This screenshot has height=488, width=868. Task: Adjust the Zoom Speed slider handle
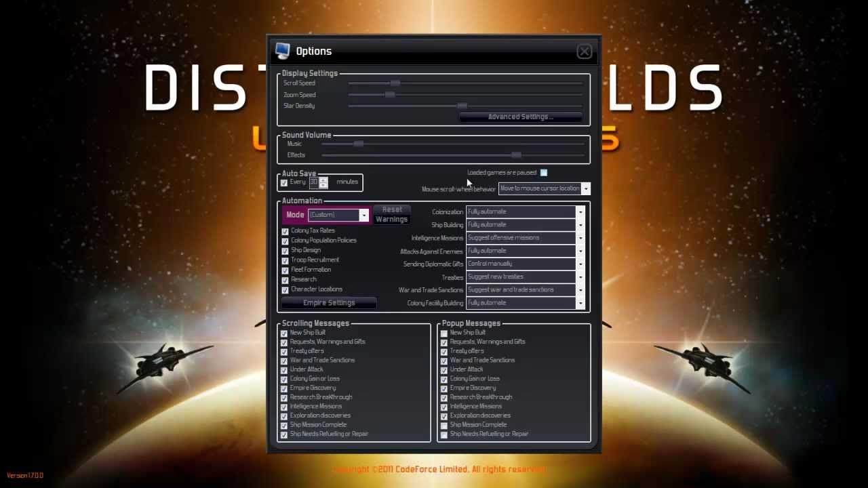390,94
